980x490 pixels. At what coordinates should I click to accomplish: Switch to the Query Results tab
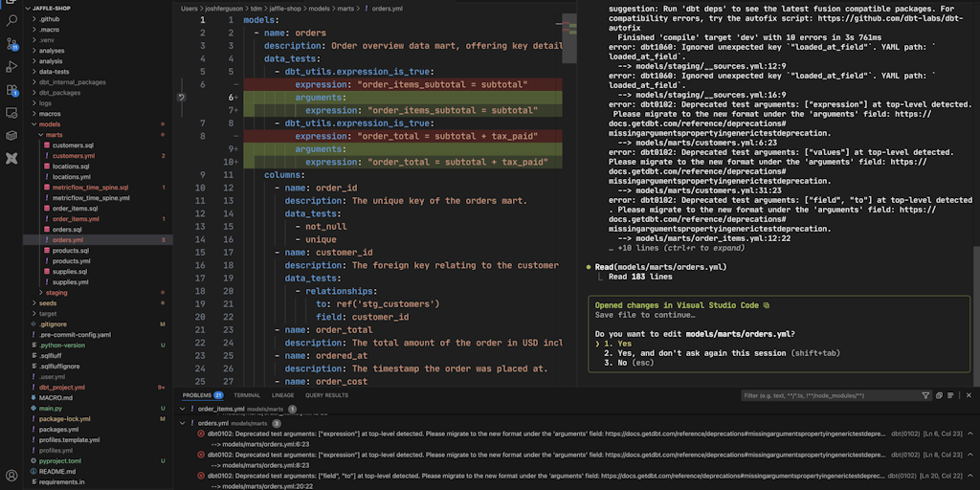coord(327,395)
